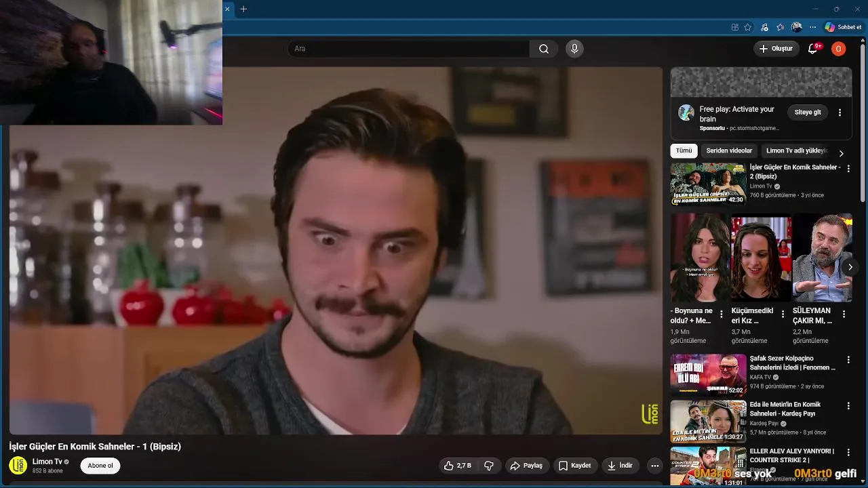Click the Kaydet save button
Screen dimensions: 868x488
pos(574,466)
